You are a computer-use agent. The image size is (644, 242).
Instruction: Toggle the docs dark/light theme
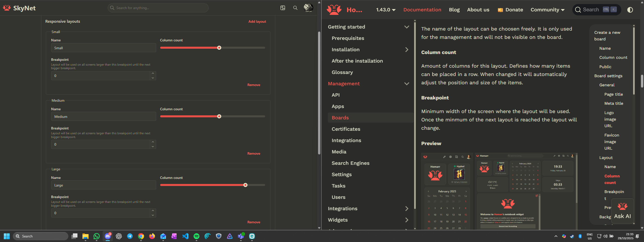[x=630, y=10]
